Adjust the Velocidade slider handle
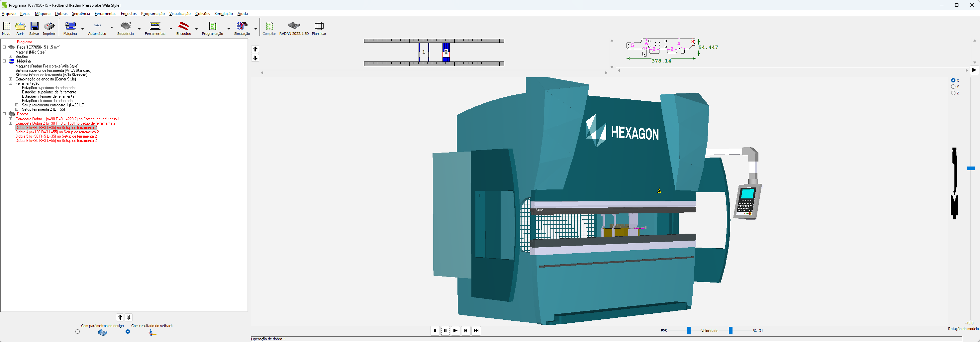Viewport: 980px width, 342px height. click(x=731, y=331)
